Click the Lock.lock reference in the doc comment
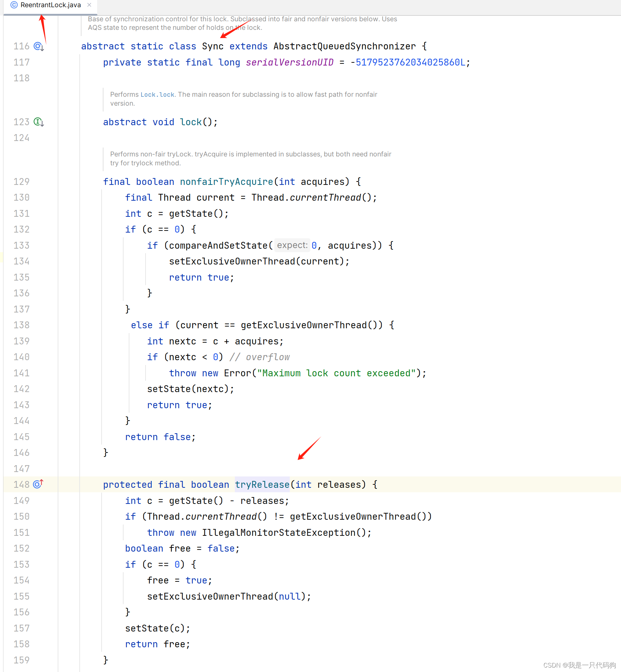This screenshot has height=672, width=621. click(157, 94)
